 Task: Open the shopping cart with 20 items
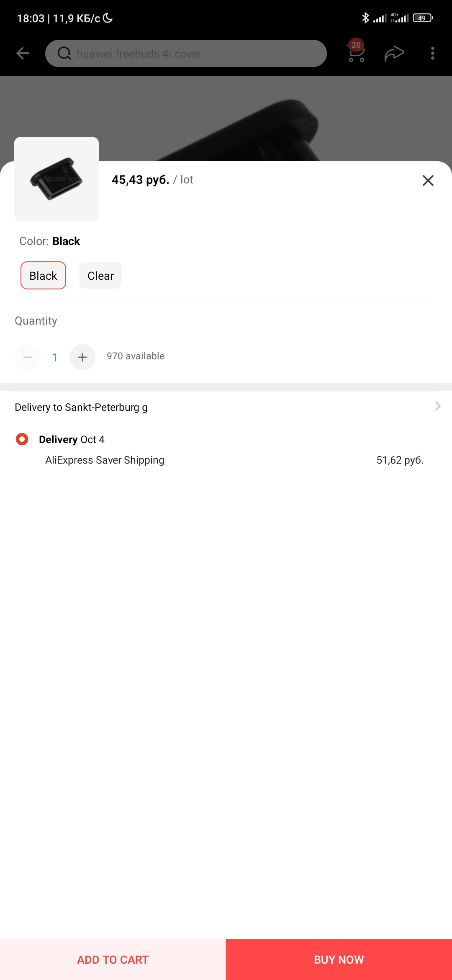coord(356,53)
